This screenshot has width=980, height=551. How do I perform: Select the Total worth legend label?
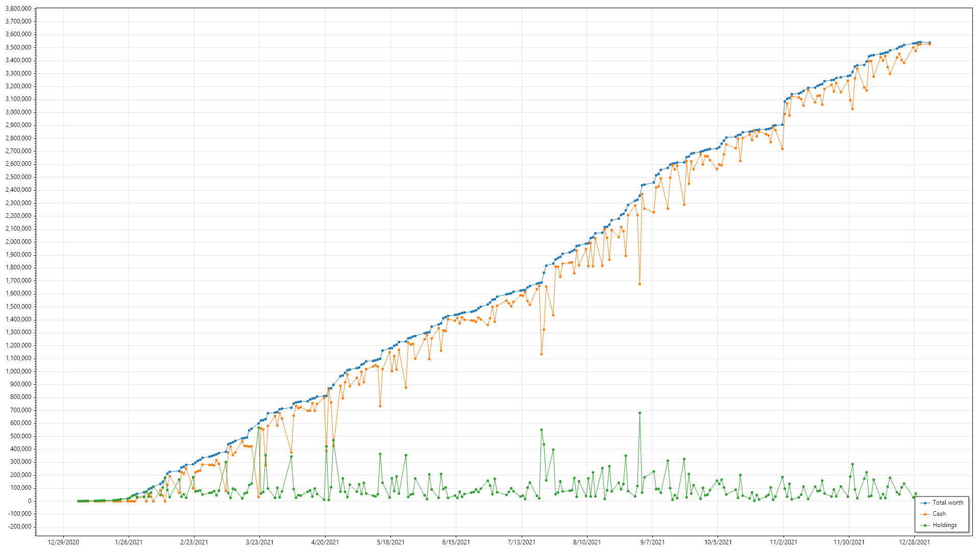[948, 503]
